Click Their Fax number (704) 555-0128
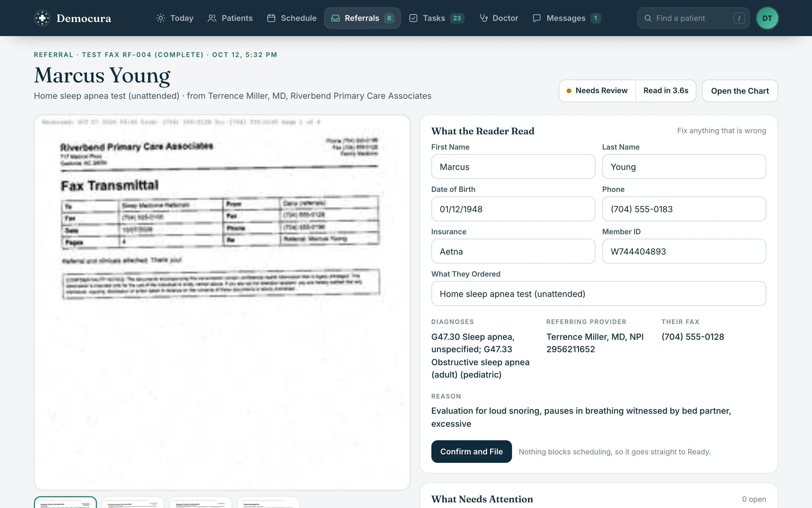The height and width of the screenshot is (508, 812). point(692,337)
